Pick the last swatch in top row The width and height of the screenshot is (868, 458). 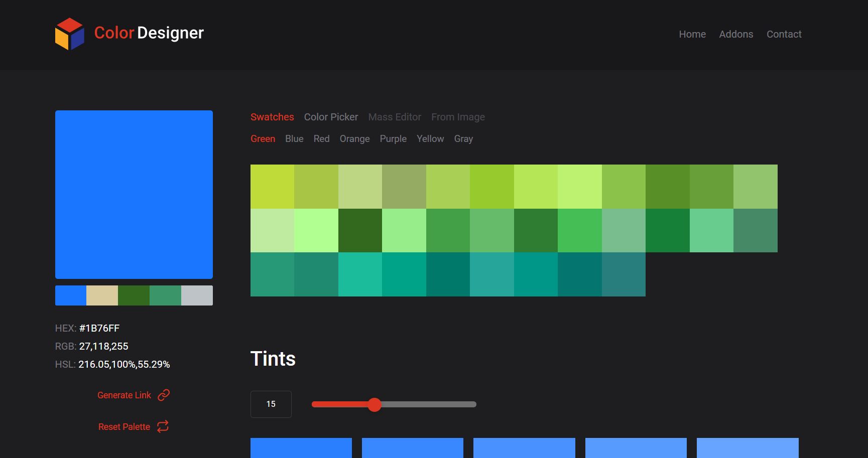tap(756, 187)
